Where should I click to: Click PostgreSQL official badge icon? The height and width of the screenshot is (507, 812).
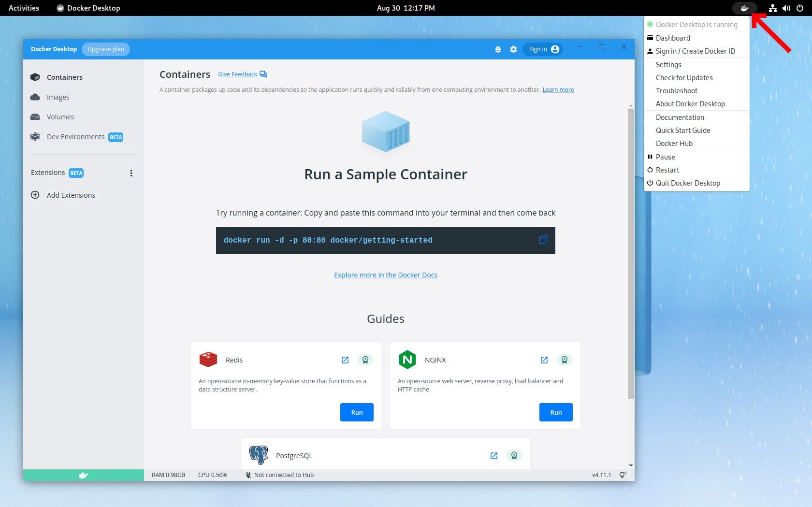[x=514, y=455]
